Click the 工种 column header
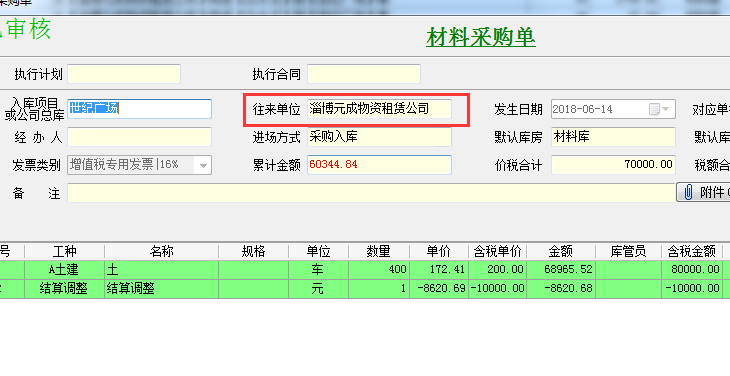730x376 pixels. [64, 251]
